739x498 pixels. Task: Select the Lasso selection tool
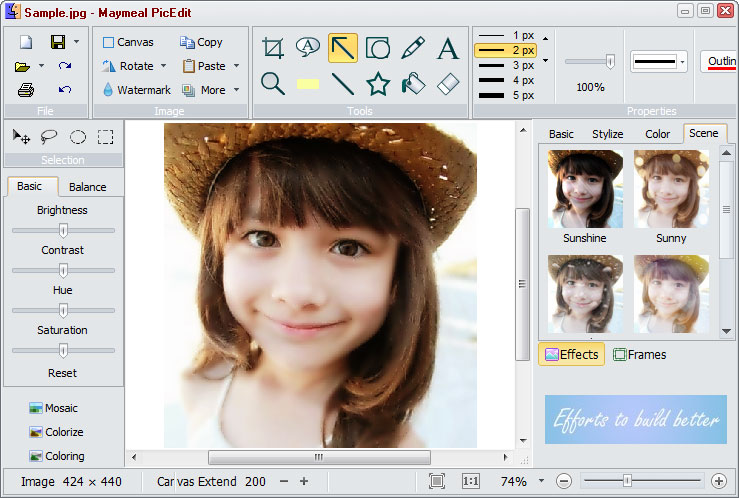[48, 137]
